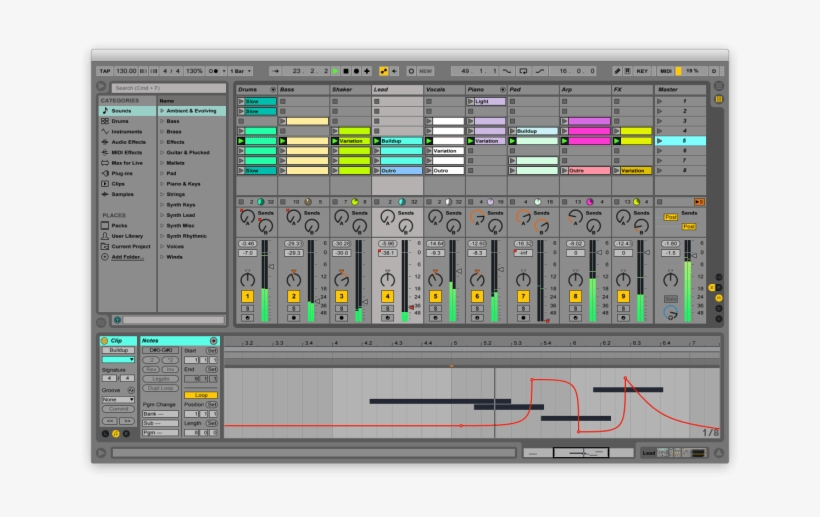Click Add Folder link
Viewport: 820px width, 517px height.
point(128,257)
